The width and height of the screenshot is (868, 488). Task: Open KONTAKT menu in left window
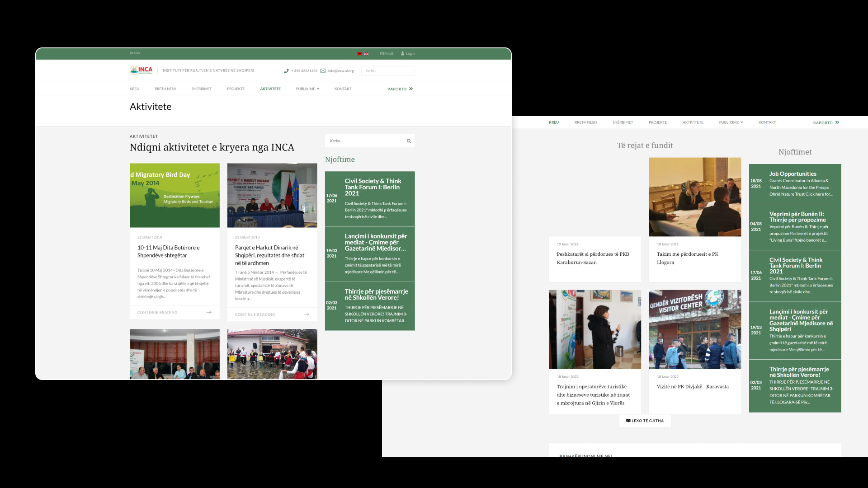pos(343,89)
